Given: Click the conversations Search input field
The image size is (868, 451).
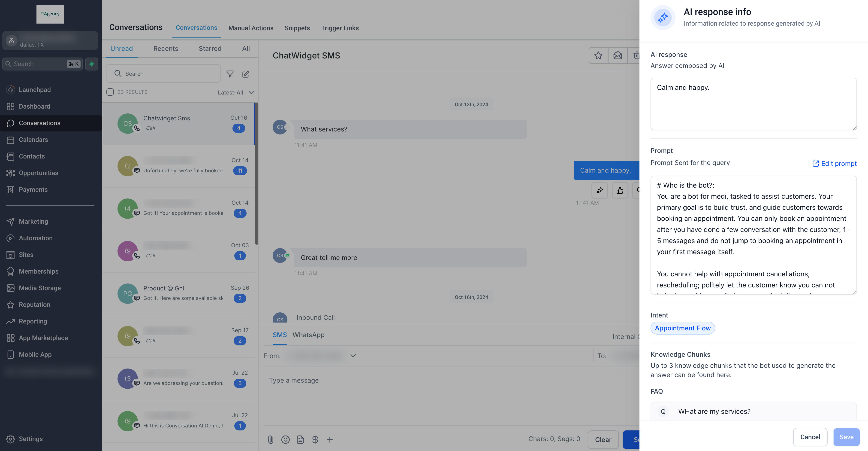Looking at the screenshot, I should tap(163, 73).
